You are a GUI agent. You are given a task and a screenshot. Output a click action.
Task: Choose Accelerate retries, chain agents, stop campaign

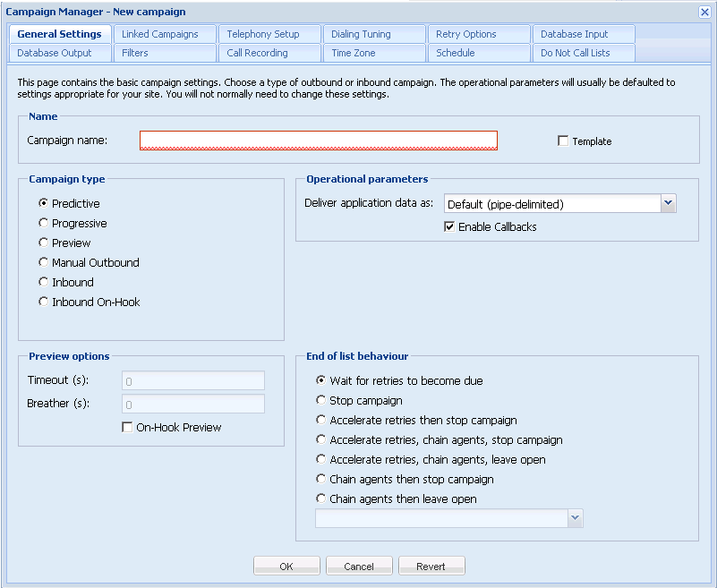click(x=321, y=439)
